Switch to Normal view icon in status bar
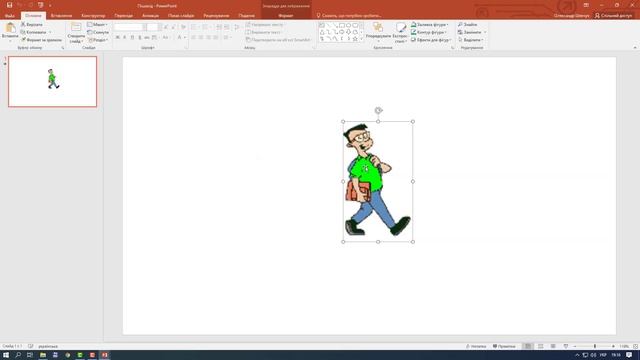640x360 pixels. [x=528, y=346]
